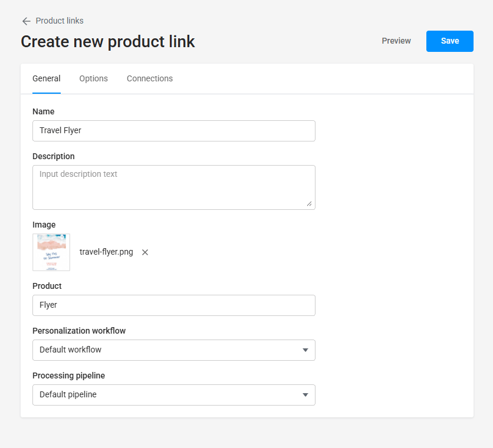The width and height of the screenshot is (493, 448).
Task: Open the Personalization workflow dropdown
Action: (x=174, y=350)
